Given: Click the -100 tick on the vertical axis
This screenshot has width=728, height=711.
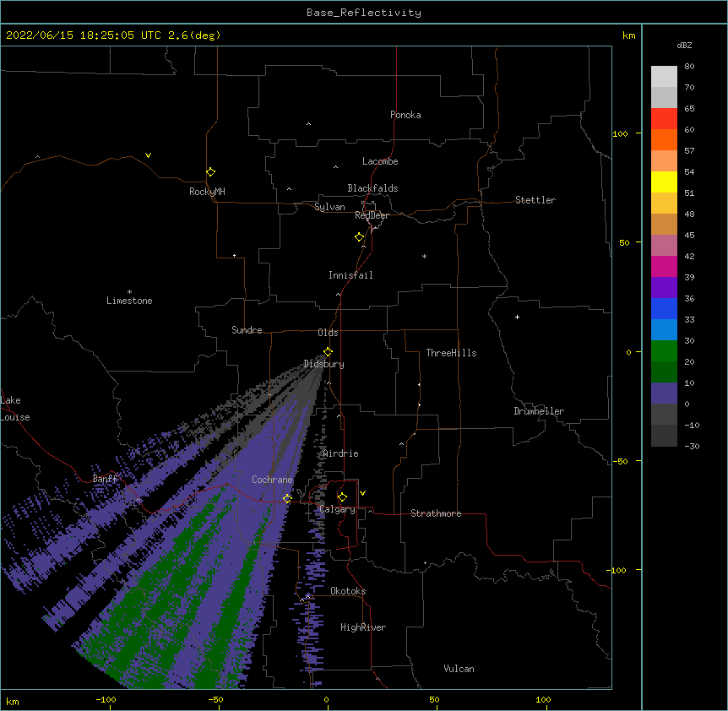Looking at the screenshot, I should click(617, 570).
